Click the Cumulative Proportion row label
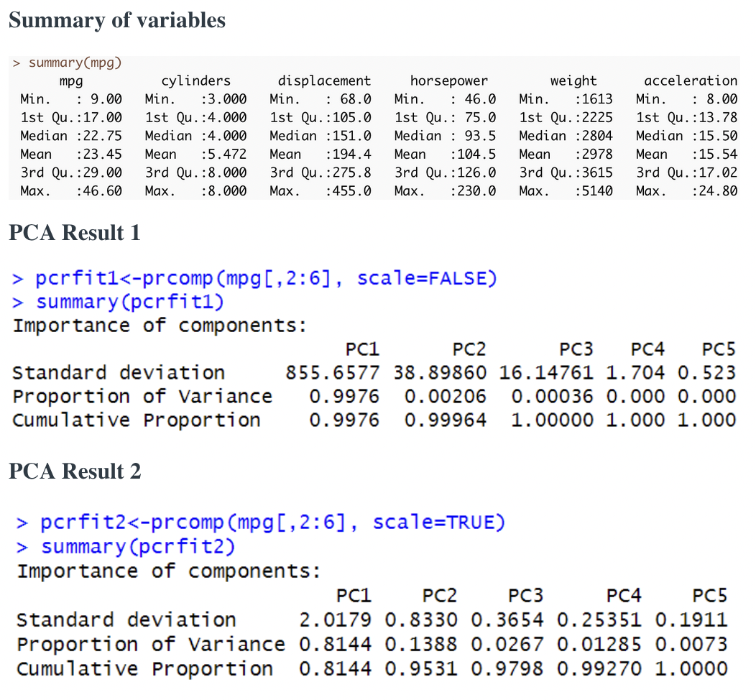Screen dimensions: 756x700 pyautogui.click(x=135, y=420)
